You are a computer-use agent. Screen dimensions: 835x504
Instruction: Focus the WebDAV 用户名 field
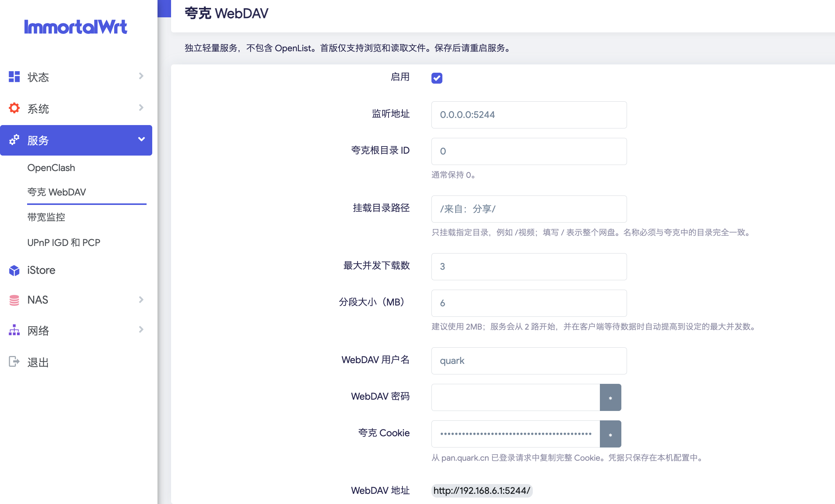tap(529, 361)
